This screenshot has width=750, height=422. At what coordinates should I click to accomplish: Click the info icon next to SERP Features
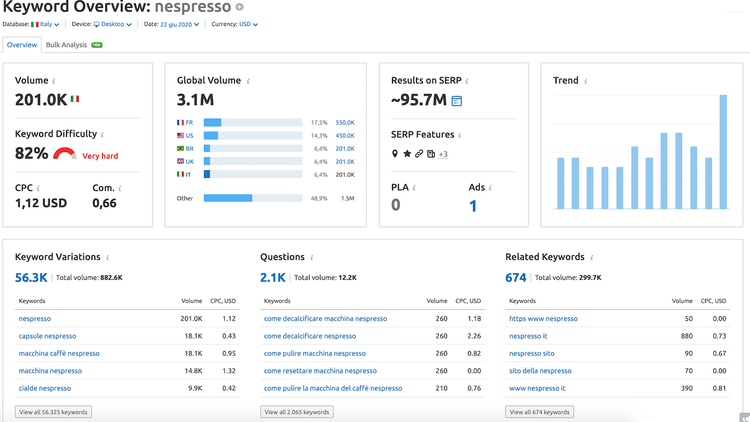460,135
